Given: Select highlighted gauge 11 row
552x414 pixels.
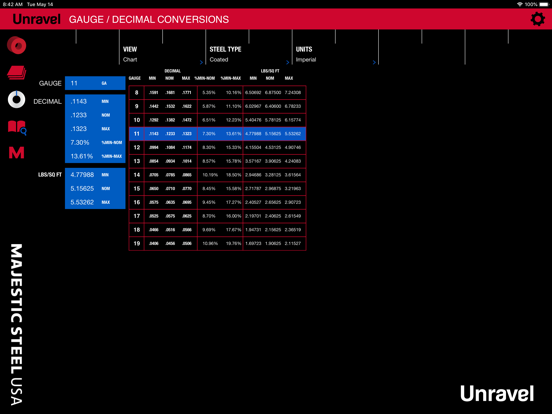Looking at the screenshot, I should click(217, 134).
